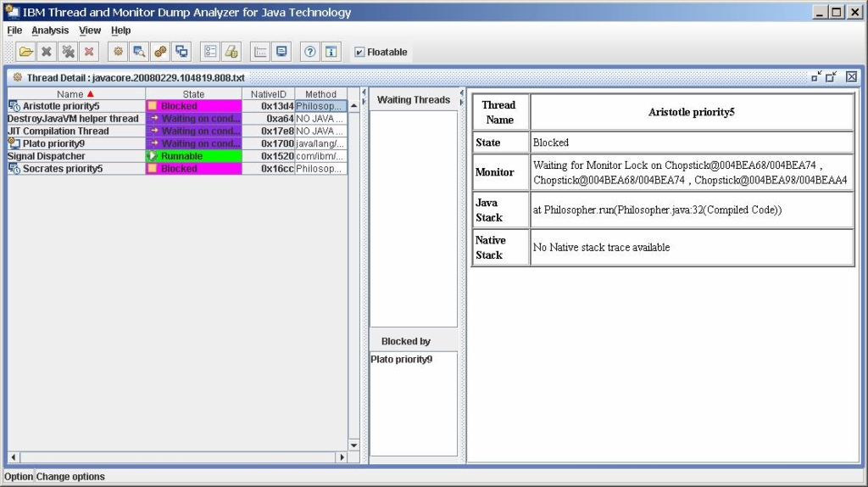Image resolution: width=868 pixels, height=487 pixels.
Task: Click Change options in status bar
Action: click(70, 477)
